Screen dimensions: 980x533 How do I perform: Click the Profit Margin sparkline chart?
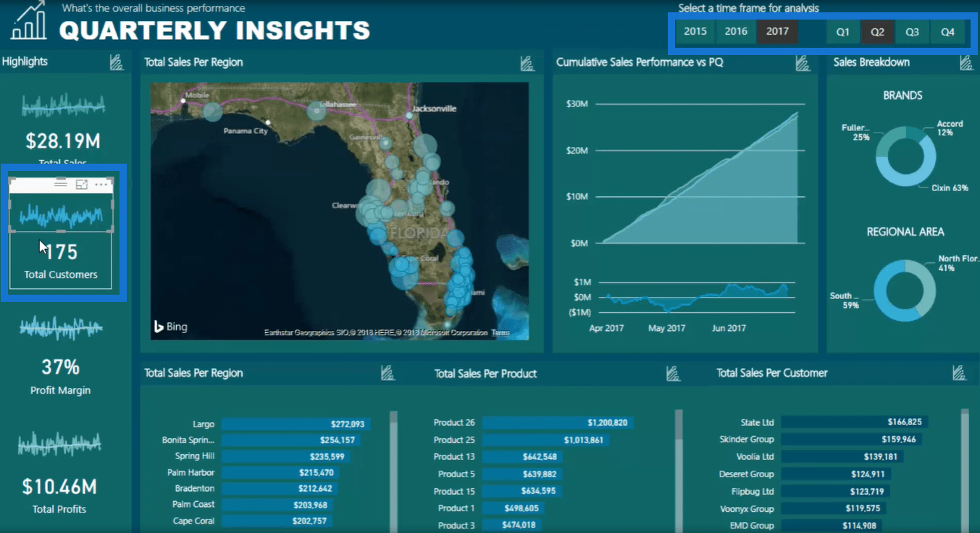coord(61,327)
